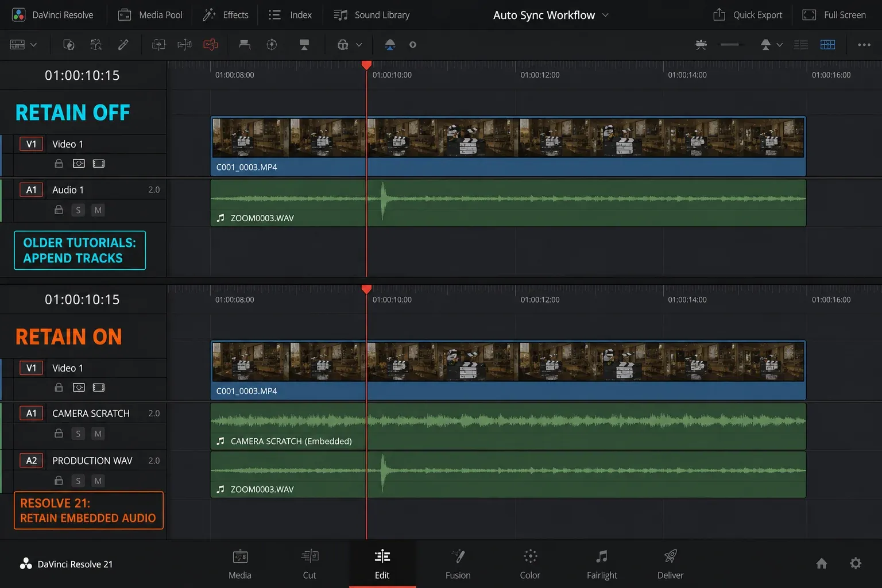
Task: Activate the trim edit mode tool
Action: [96, 45]
